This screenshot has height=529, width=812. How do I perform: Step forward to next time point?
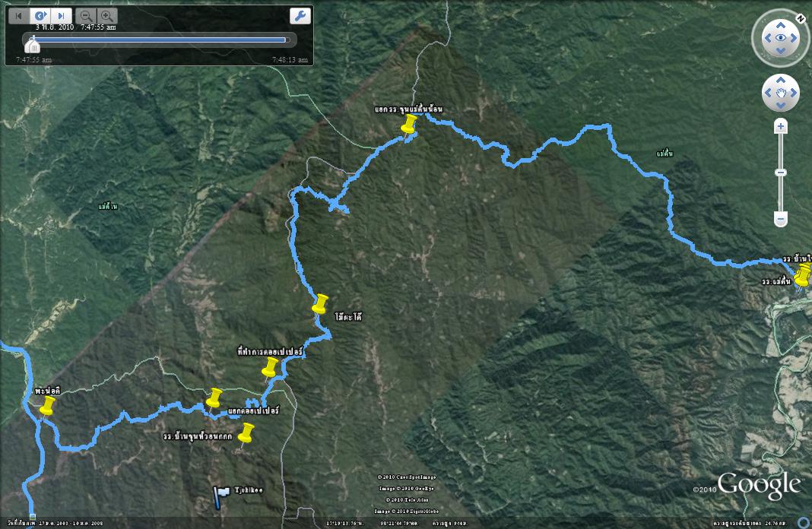click(61, 15)
